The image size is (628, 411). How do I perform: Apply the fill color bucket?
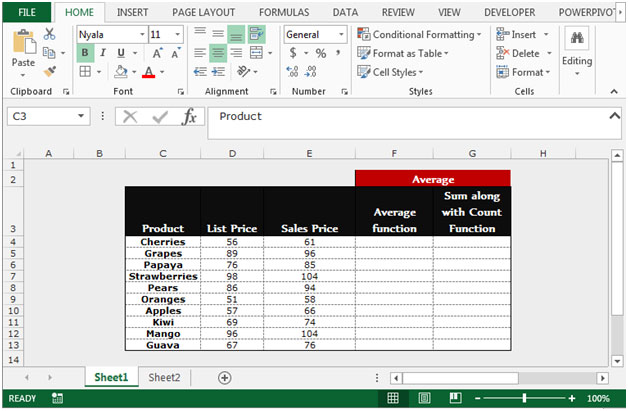(x=121, y=72)
